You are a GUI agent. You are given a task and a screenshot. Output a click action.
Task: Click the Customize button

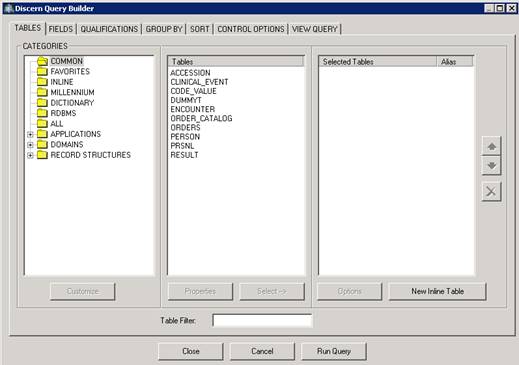(x=83, y=291)
